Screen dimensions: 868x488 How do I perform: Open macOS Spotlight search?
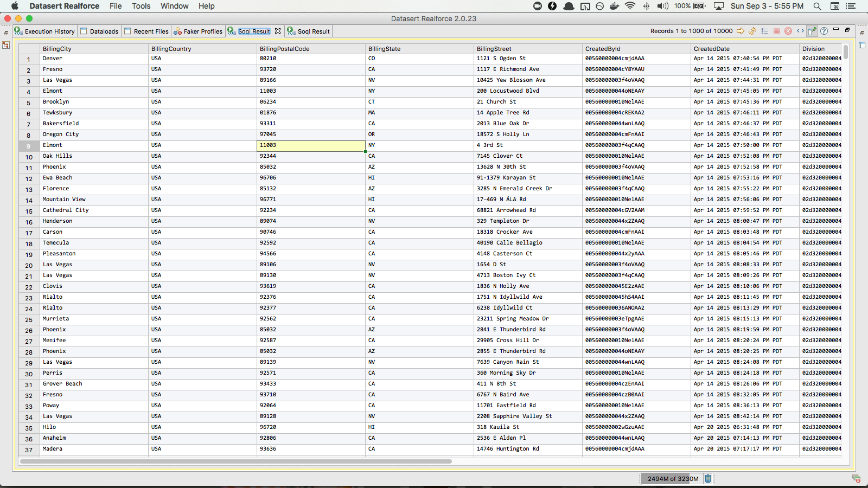(817, 6)
